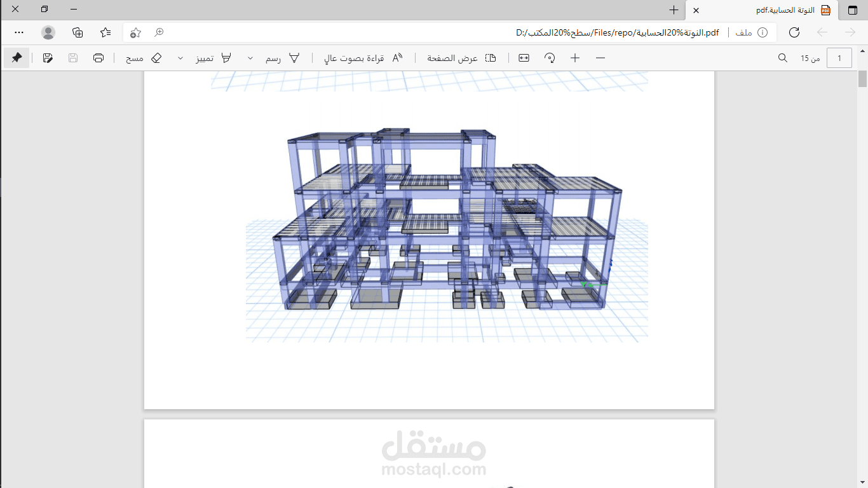Open the user profile icon
The height and width of the screenshot is (488, 868).
[48, 32]
